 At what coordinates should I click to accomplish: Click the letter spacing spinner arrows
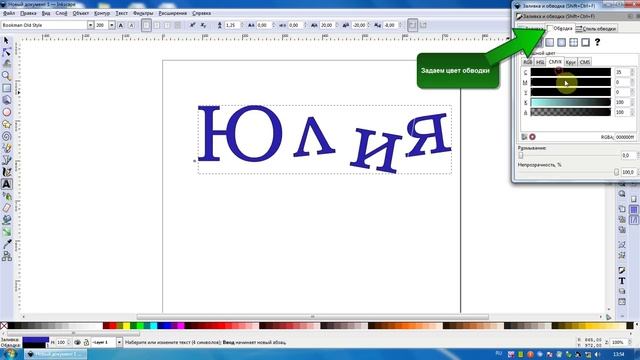pyautogui.click(x=273, y=25)
